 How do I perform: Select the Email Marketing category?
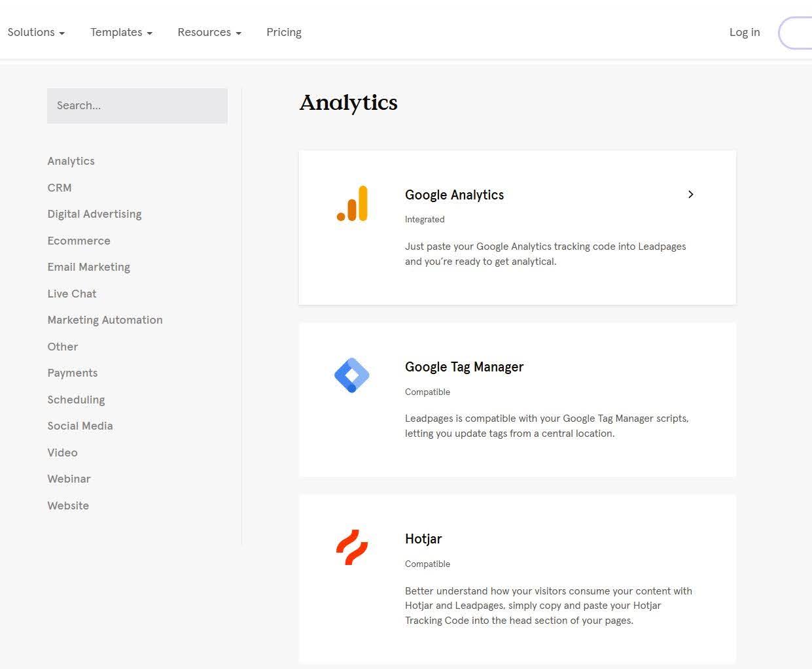click(88, 267)
